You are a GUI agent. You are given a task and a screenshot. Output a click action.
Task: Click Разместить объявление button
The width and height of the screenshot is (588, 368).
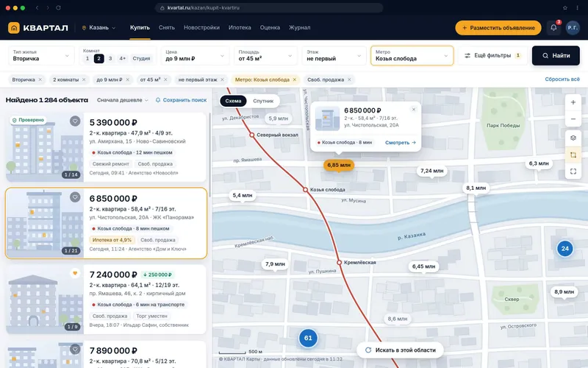(x=498, y=27)
